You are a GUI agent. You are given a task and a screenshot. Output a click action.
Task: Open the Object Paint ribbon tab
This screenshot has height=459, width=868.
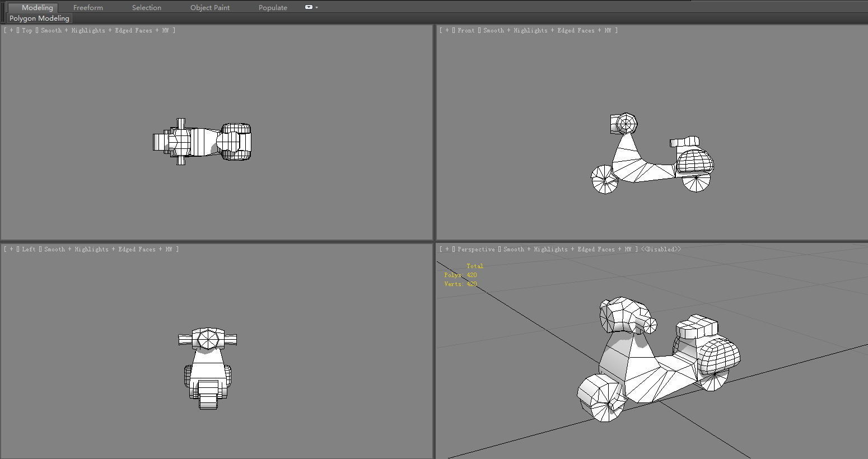coord(210,7)
